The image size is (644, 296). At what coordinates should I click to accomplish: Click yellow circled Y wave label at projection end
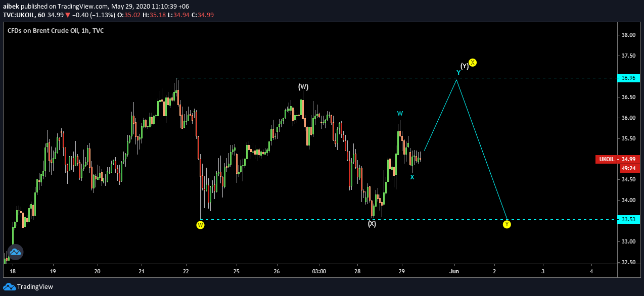pos(507,224)
